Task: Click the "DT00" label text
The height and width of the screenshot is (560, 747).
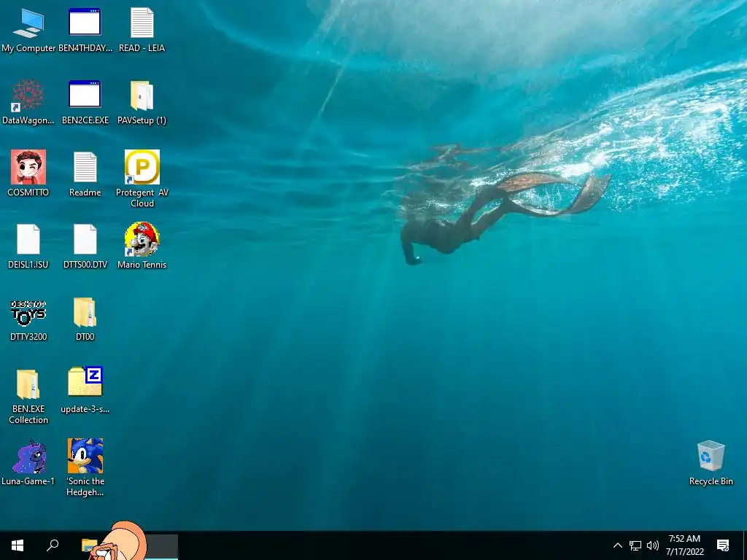Action: pyautogui.click(x=85, y=337)
